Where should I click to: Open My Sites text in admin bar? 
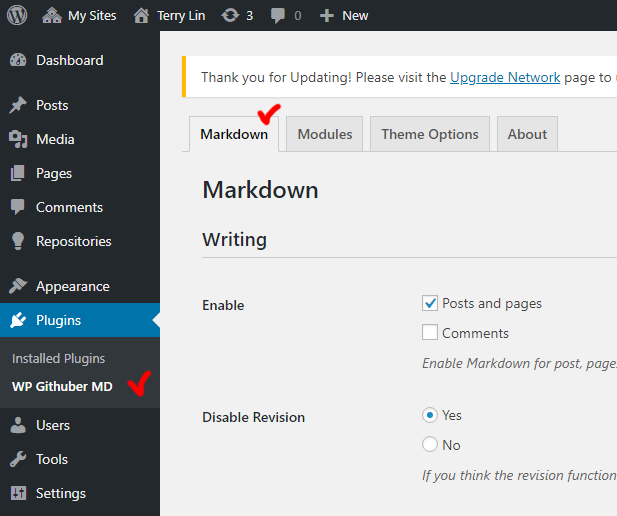coord(92,16)
